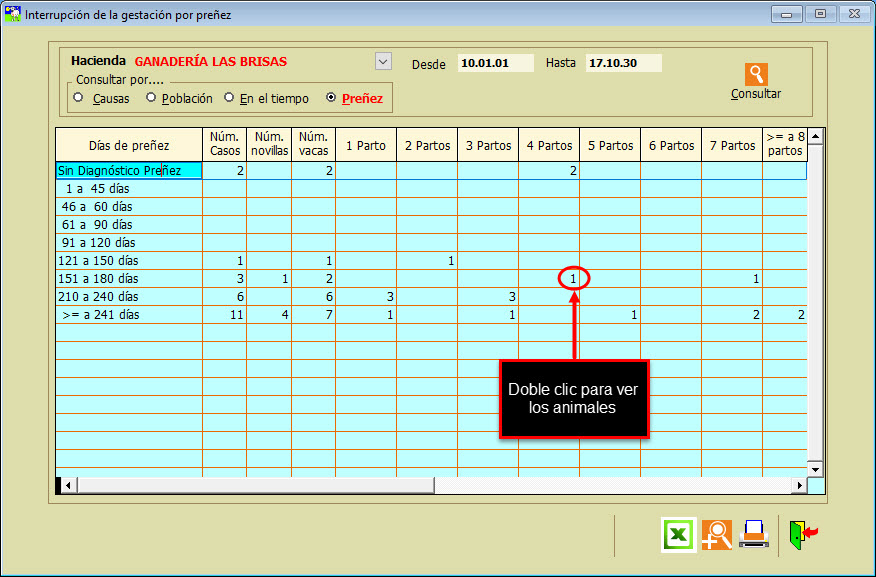
Task: Select the Sin Diagnóstico Preñez row
Action: click(128, 171)
